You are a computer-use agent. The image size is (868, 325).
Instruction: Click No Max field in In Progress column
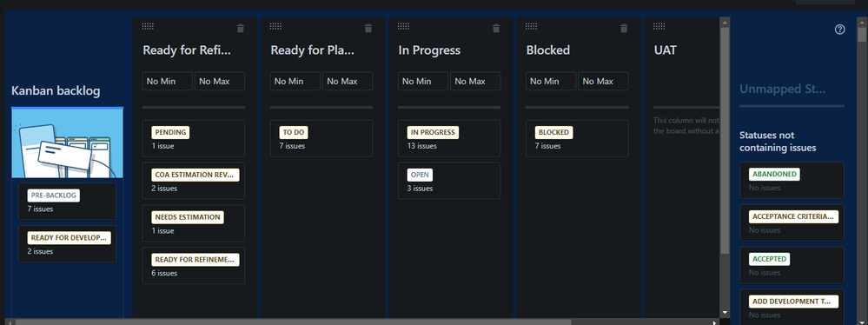coord(475,81)
